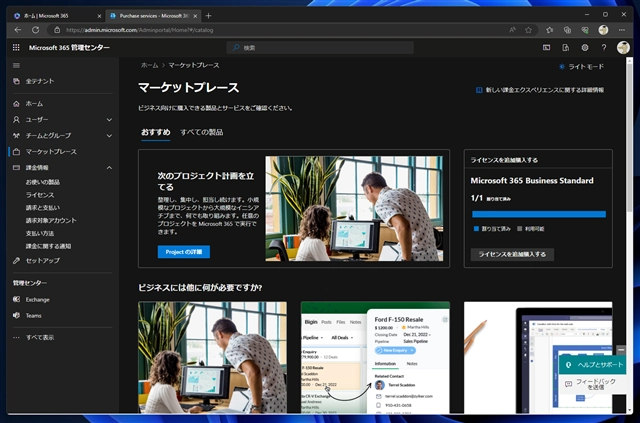
Task: Switch to the すべての製品 tab
Action: point(202,132)
